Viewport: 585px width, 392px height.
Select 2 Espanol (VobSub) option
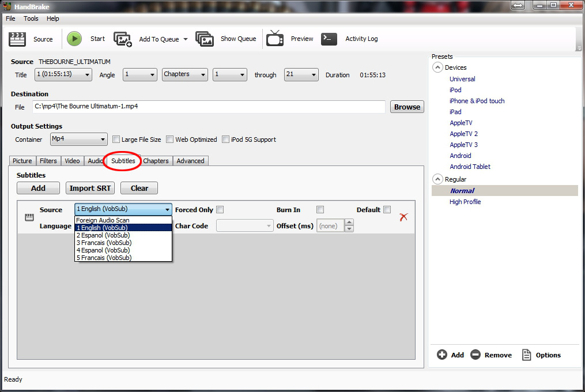click(123, 235)
